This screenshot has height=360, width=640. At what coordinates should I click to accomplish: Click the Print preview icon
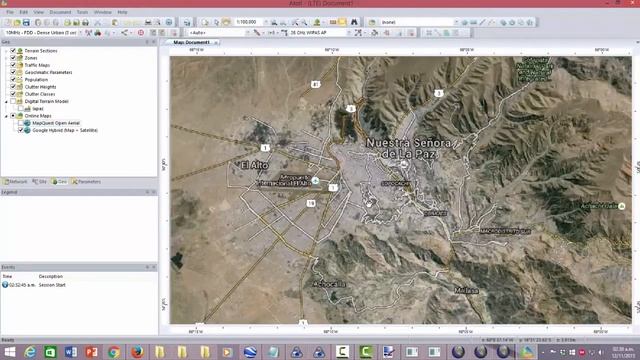pos(158,22)
